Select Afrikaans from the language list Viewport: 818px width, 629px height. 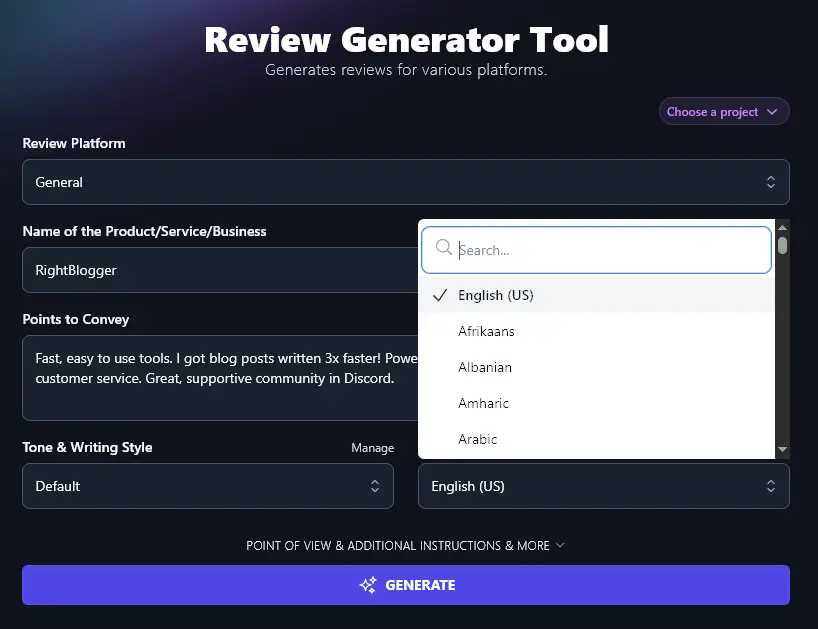(486, 331)
